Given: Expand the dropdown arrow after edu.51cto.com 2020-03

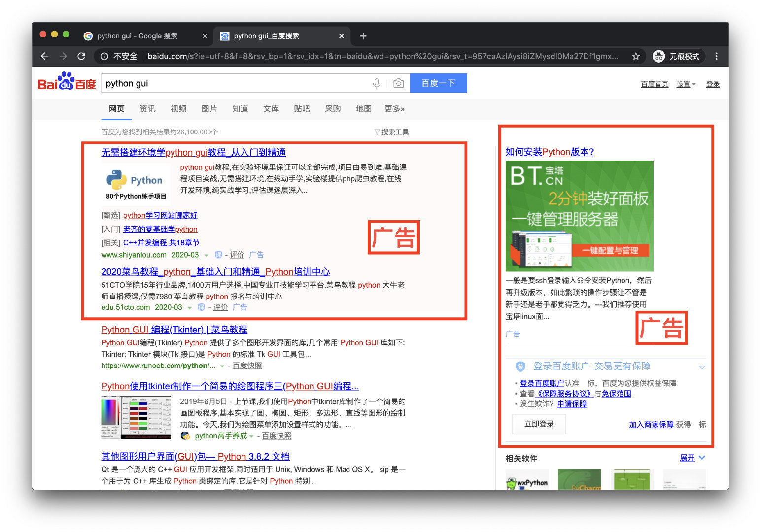Looking at the screenshot, I should 189,308.
